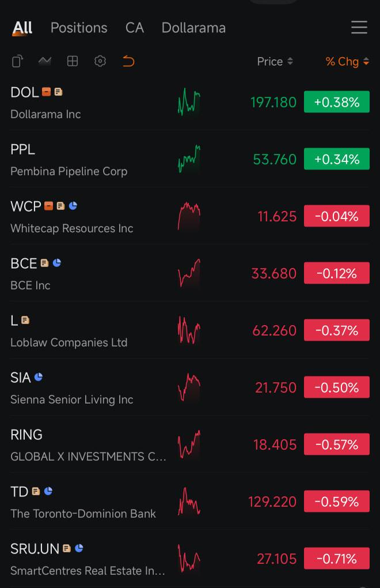Tap the note icon beside L ticker
Image resolution: width=380 pixels, height=588 pixels.
click(x=25, y=320)
